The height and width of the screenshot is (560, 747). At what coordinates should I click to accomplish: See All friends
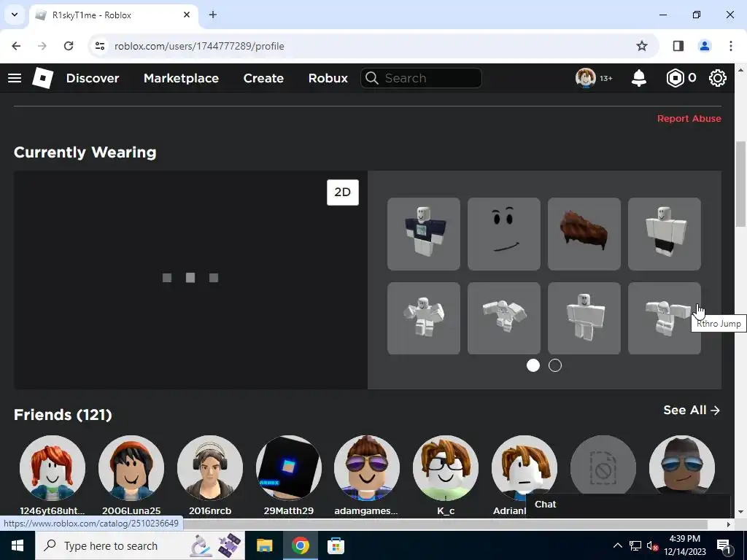tap(692, 410)
